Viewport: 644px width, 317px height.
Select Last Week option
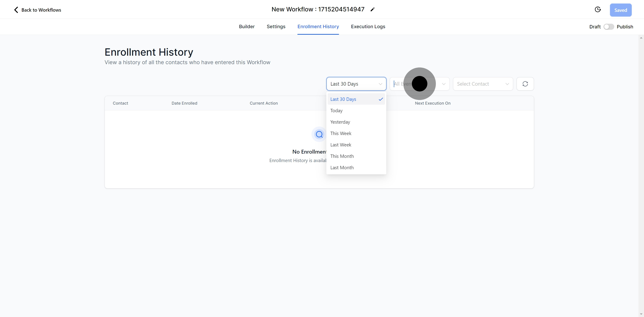click(x=341, y=145)
